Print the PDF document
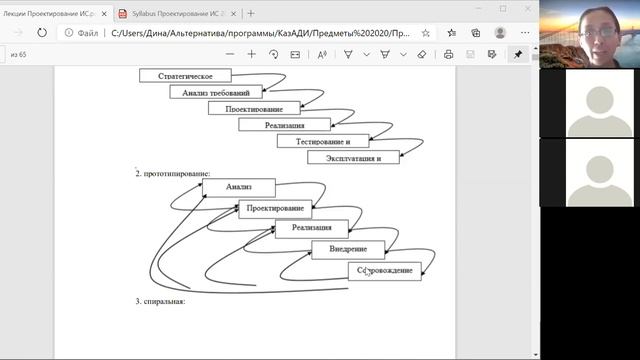640x360 pixels. click(449, 54)
